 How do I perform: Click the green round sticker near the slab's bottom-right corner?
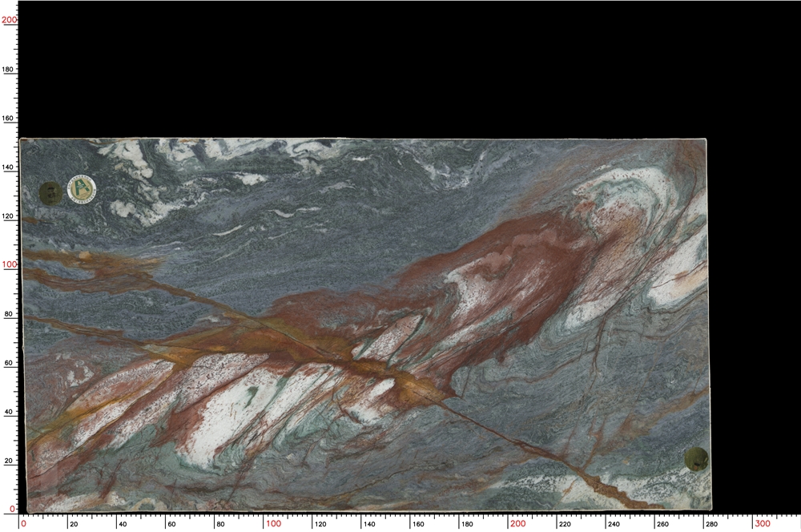tap(696, 459)
